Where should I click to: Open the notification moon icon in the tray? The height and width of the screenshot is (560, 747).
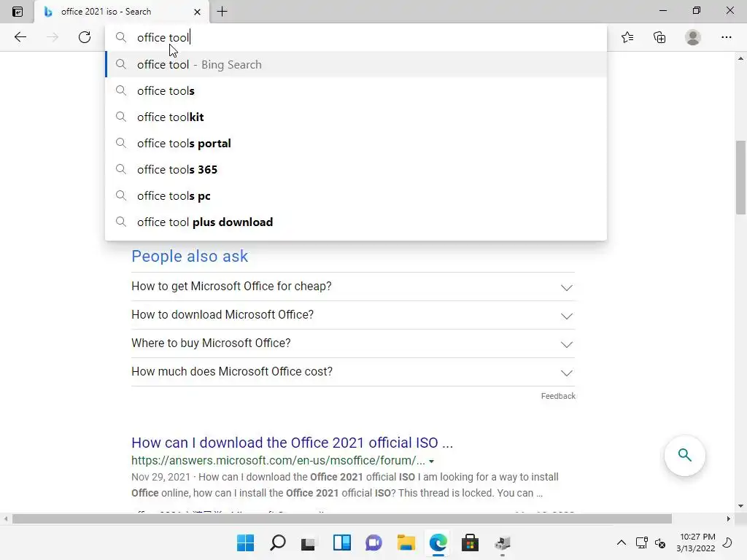point(727,542)
